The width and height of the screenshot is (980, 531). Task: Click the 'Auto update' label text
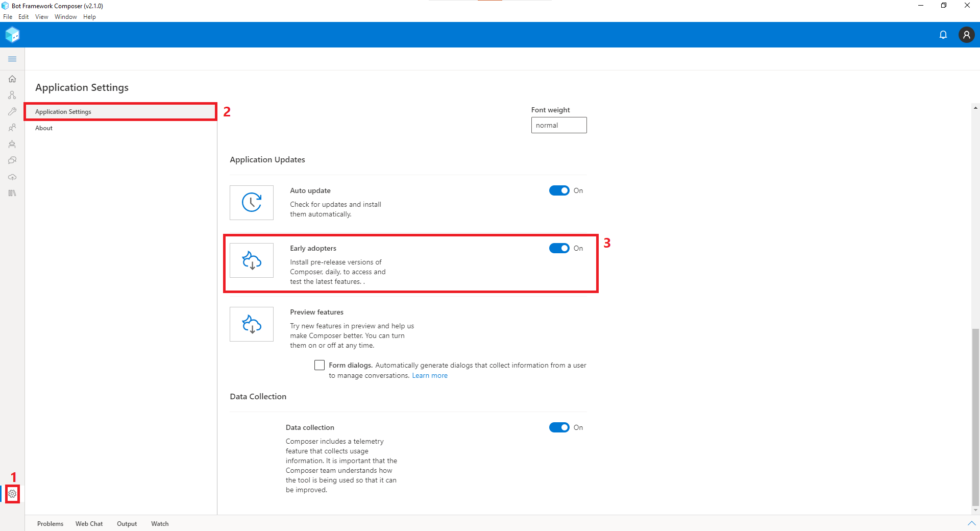310,191
